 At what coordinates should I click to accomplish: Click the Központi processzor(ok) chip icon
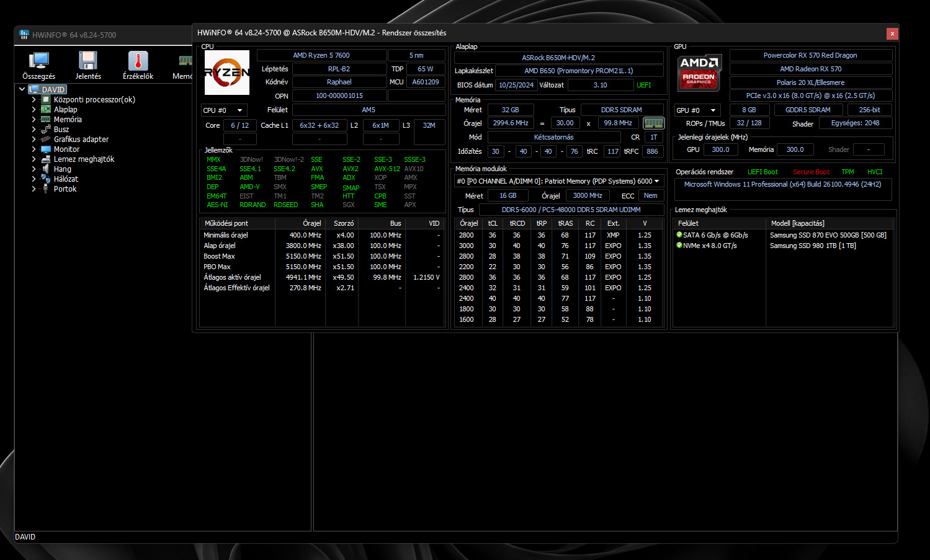coord(46,99)
